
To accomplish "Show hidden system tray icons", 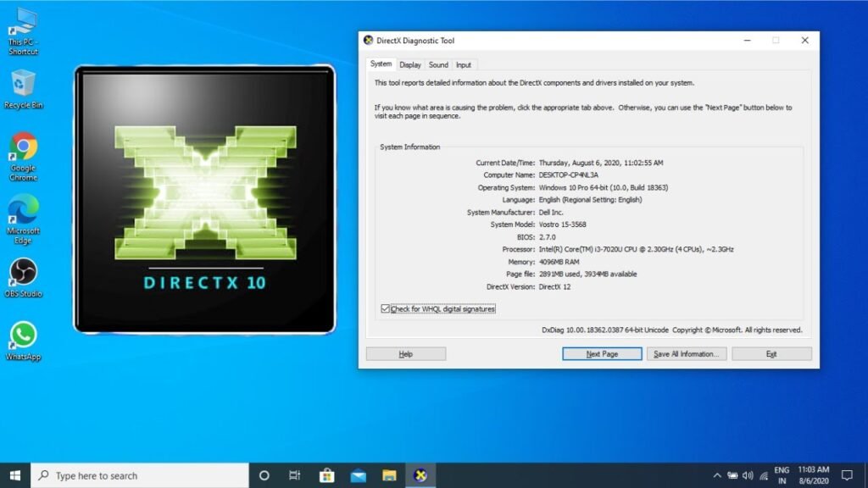I will pos(717,475).
